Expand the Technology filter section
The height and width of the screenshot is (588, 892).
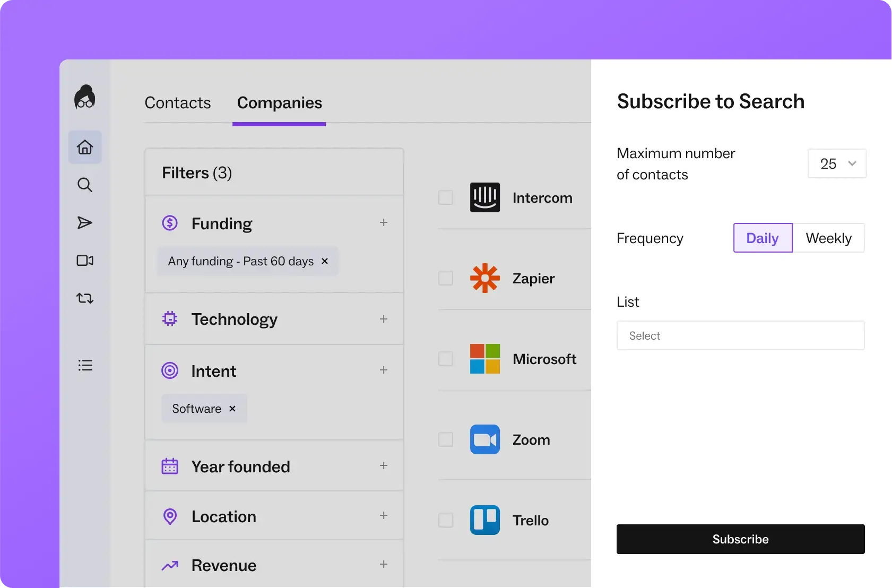(x=384, y=319)
